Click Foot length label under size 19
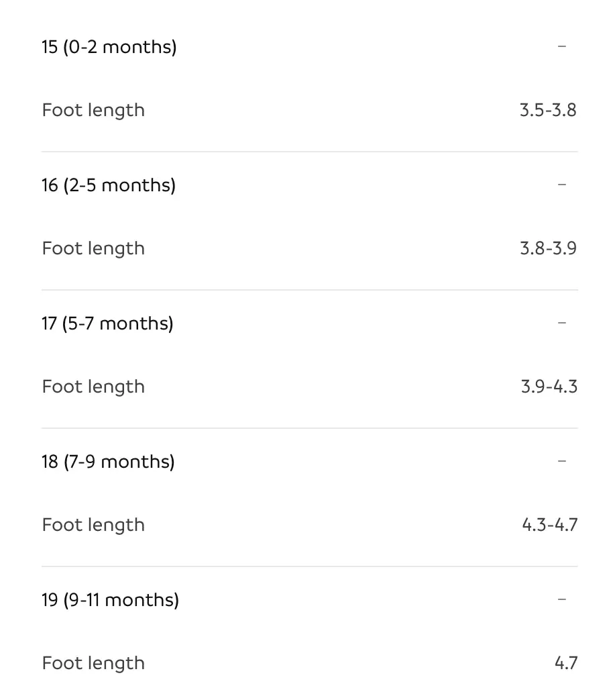 click(93, 664)
